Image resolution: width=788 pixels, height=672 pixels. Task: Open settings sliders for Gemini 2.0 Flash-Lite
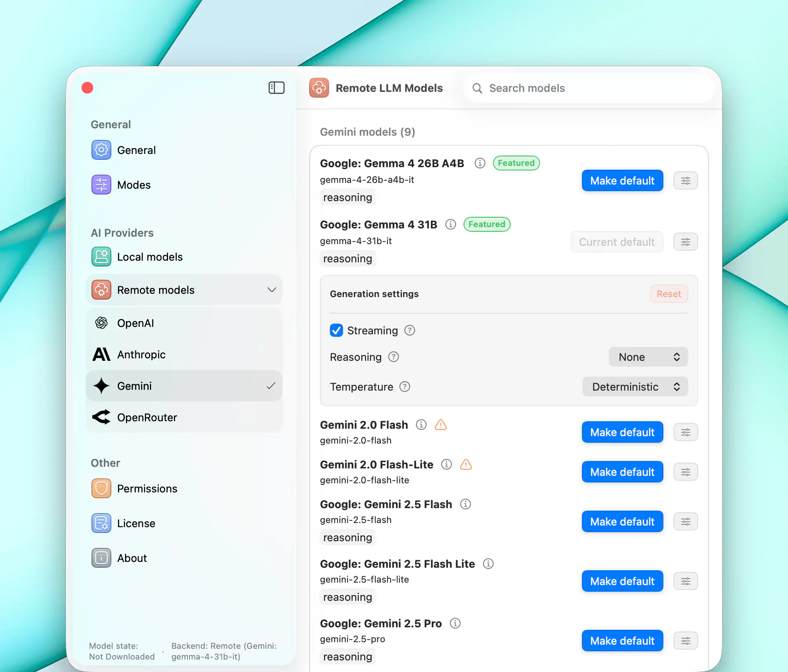click(x=686, y=472)
